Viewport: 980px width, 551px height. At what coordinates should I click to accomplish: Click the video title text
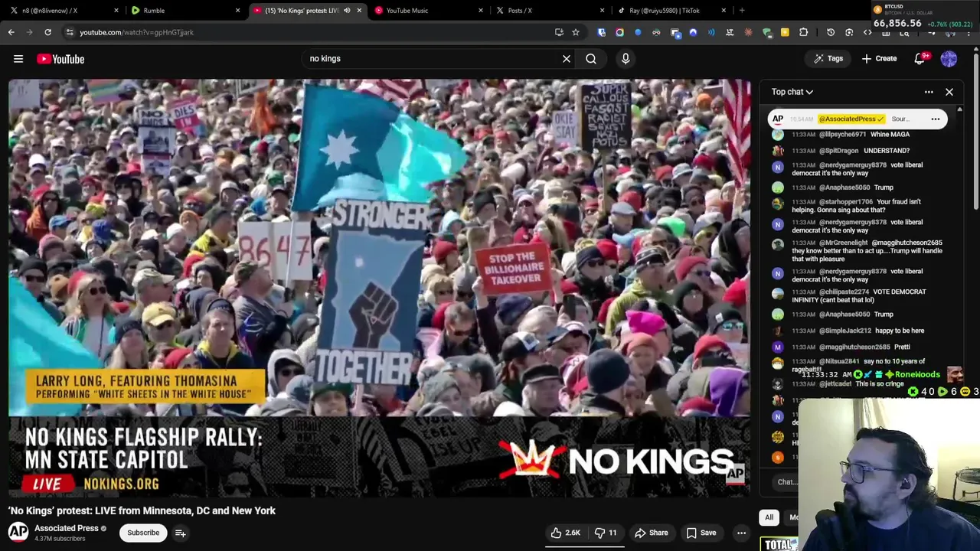[142, 510]
